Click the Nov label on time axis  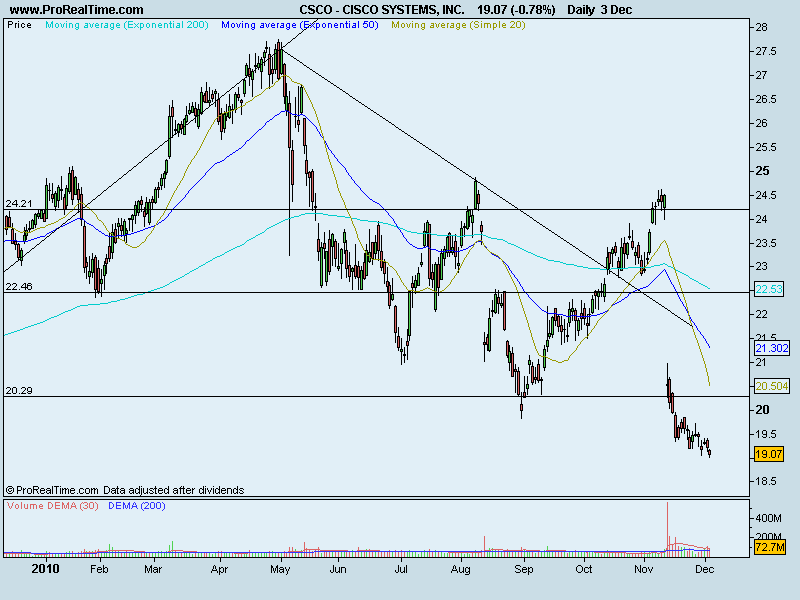tap(643, 569)
